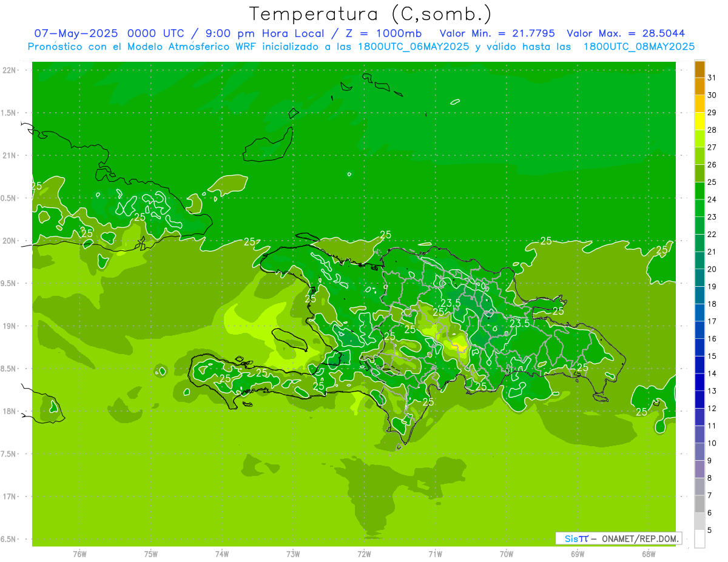Screen dimensions: 728x562
Task: Click the "20N" latitude label
Action: click(9, 241)
